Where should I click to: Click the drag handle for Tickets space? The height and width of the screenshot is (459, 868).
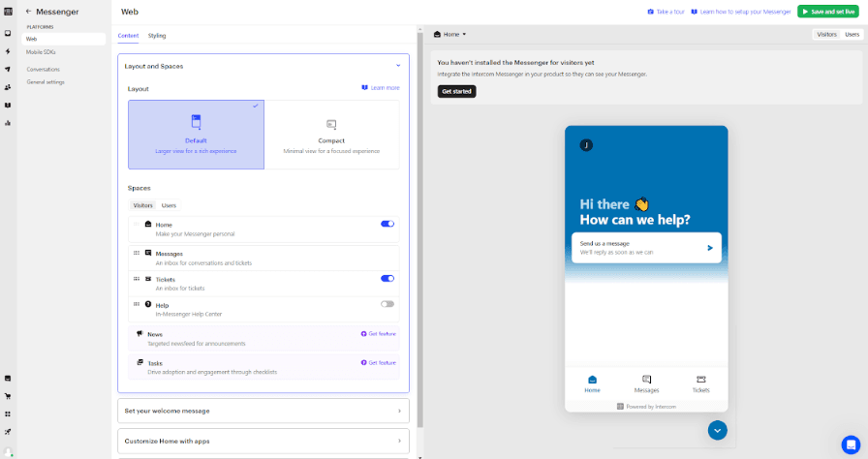click(x=137, y=279)
